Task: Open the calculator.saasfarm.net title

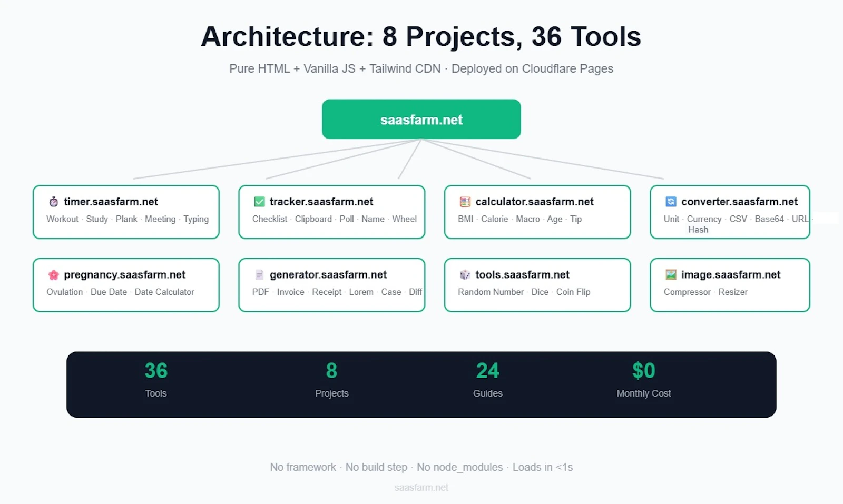Action: pyautogui.click(x=534, y=202)
